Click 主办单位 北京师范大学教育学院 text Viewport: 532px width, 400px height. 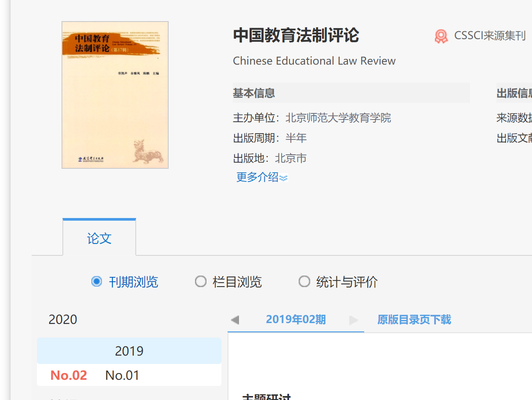(x=312, y=118)
